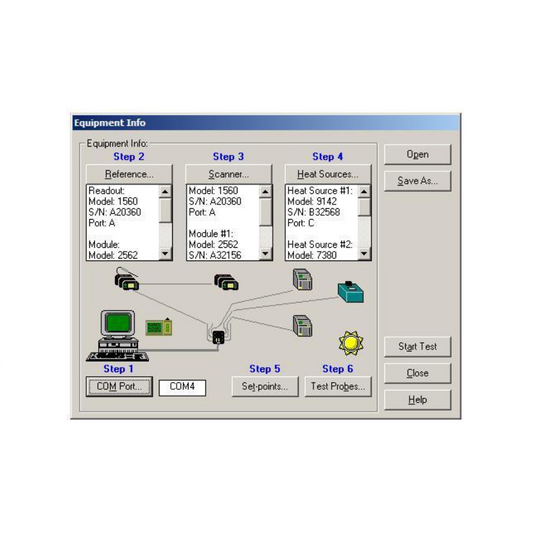The width and height of the screenshot is (533, 533).
Task: Select 'Heat Source #1:' line
Action: pyautogui.click(x=320, y=191)
